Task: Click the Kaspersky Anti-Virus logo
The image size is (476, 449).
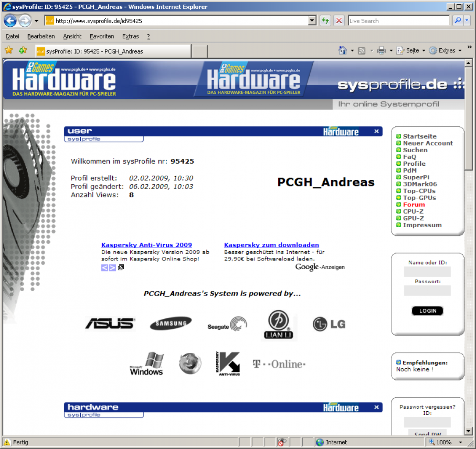Action: [228, 364]
